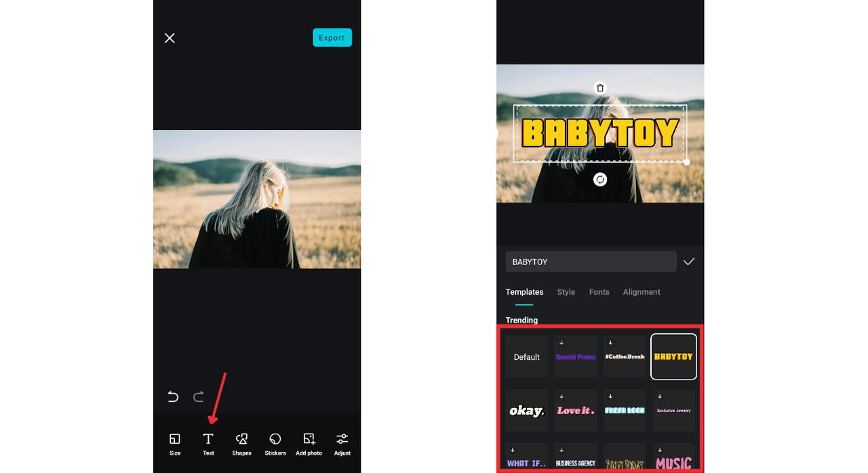The width and height of the screenshot is (868, 473).
Task: Click the Export button
Action: 332,37
